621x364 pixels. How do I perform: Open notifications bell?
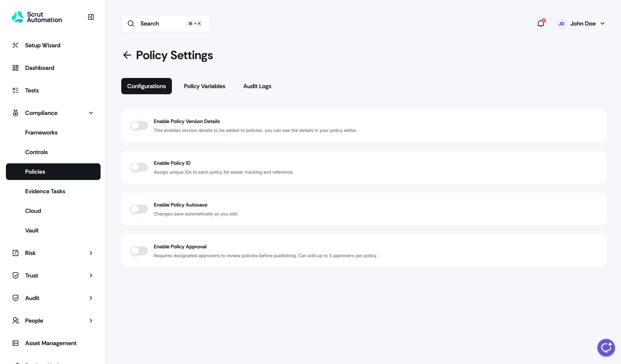[541, 24]
